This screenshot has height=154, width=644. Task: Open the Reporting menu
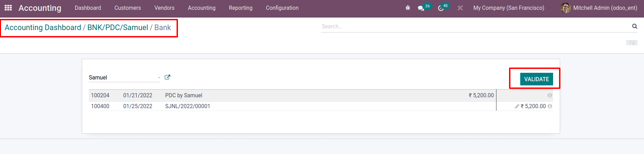pyautogui.click(x=241, y=8)
